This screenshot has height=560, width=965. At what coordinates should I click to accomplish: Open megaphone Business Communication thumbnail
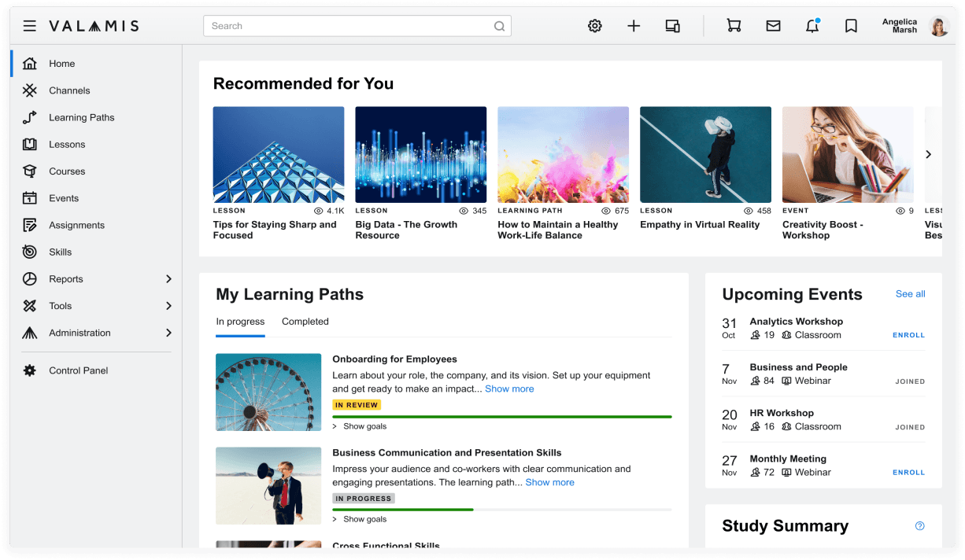[268, 485]
